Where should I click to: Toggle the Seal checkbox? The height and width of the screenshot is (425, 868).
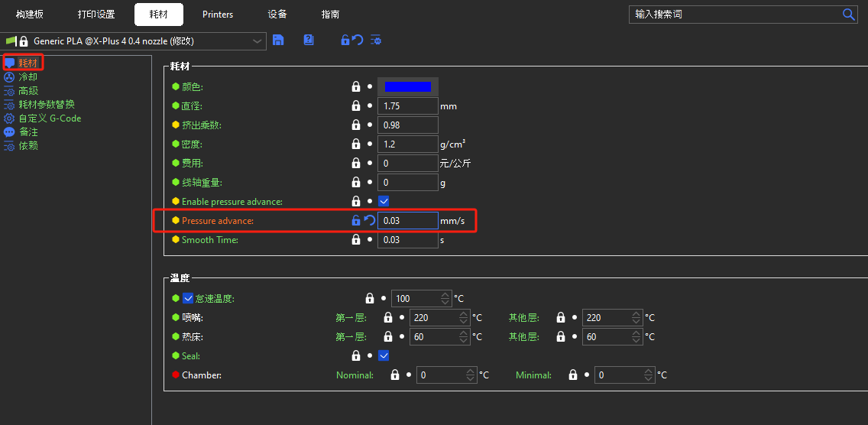click(x=383, y=355)
